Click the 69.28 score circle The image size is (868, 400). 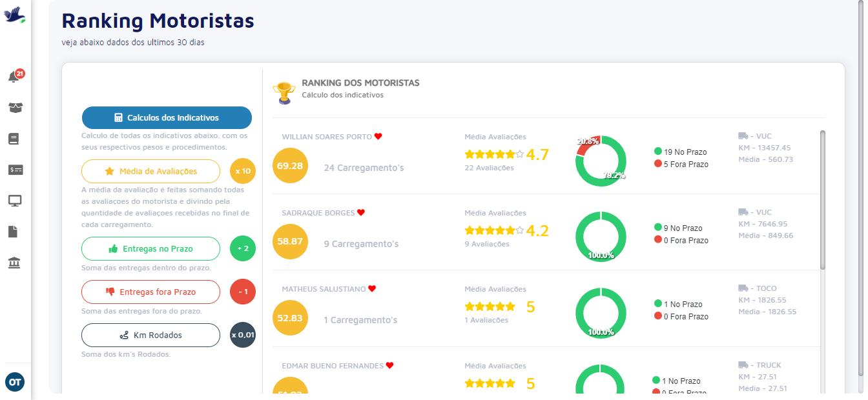[290, 166]
